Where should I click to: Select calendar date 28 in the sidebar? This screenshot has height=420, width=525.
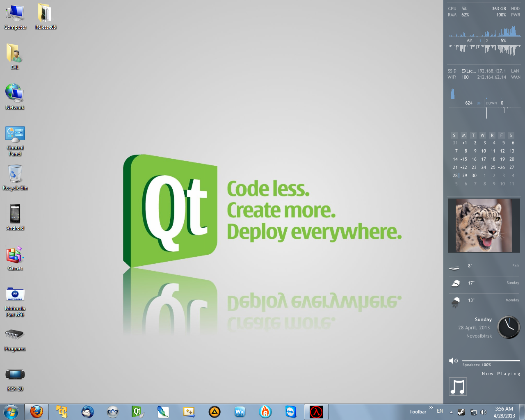click(x=455, y=176)
